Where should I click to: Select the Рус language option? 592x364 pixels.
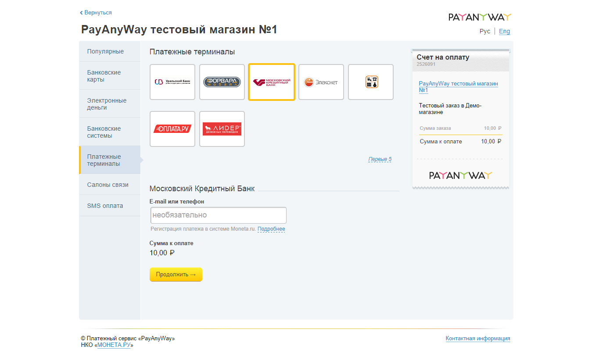click(x=485, y=31)
